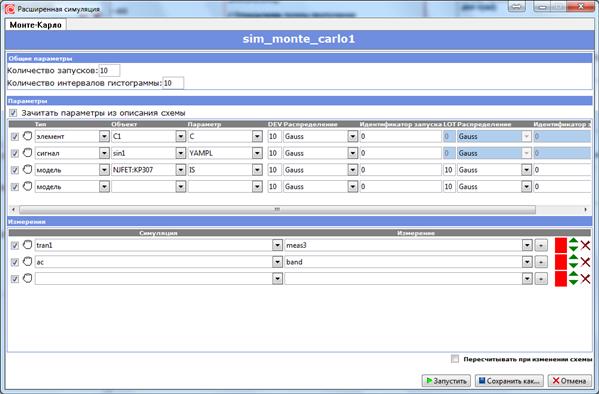Click the Отмена button
This screenshot has width=599, height=394.
coord(570,381)
